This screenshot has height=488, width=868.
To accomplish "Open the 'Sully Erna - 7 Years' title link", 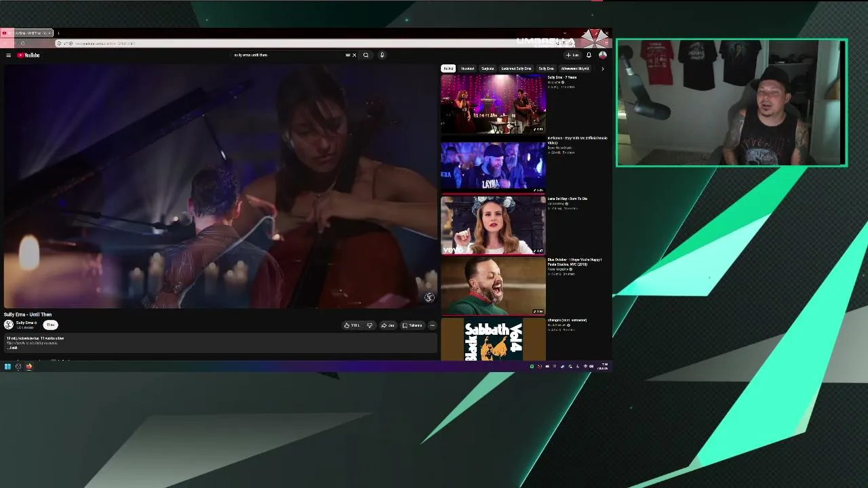I will (562, 77).
